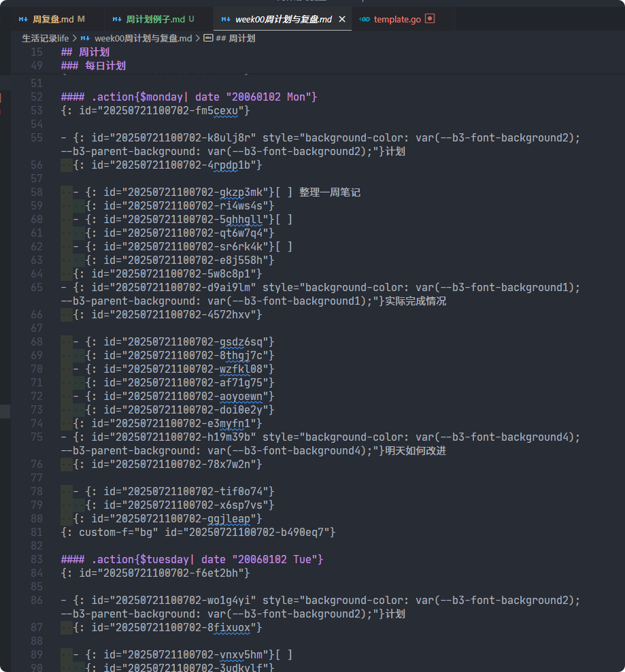Click line with id fm5cexu
625x672 pixels.
pyautogui.click(x=155, y=111)
